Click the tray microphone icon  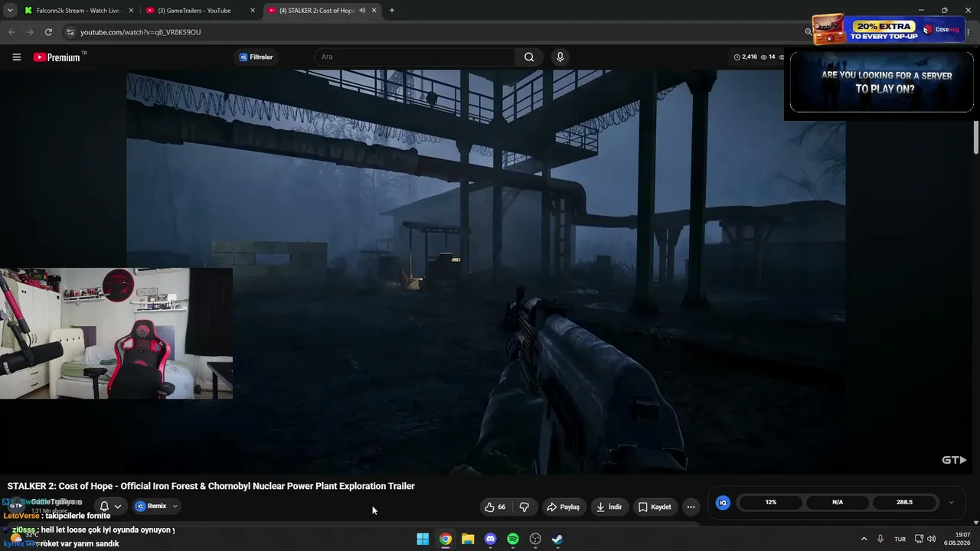(x=880, y=540)
